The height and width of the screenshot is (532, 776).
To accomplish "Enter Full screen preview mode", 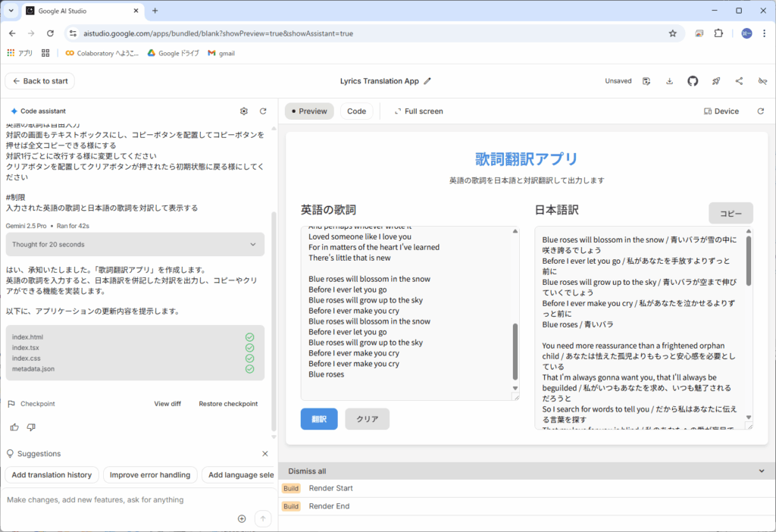I will [x=418, y=111].
